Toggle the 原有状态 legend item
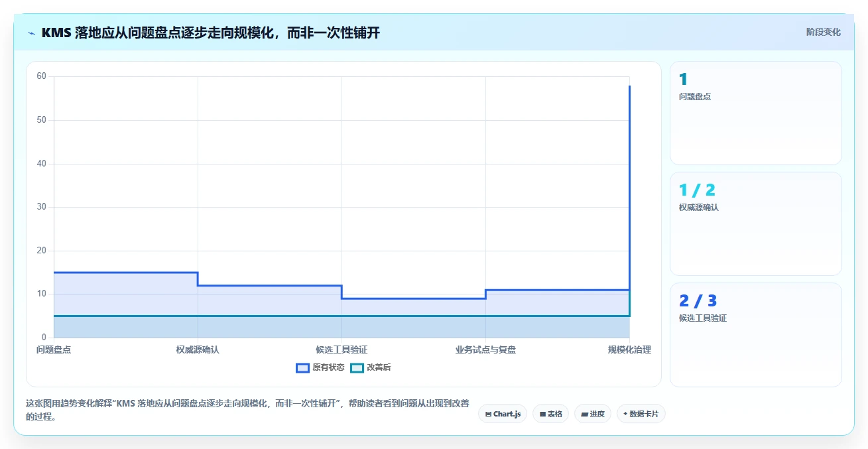 pos(320,367)
